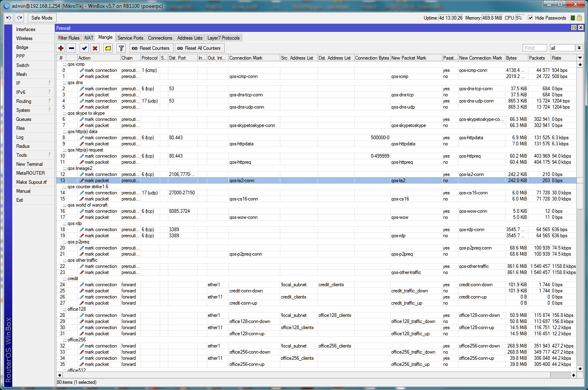Click the scroll-right arrow of the horizontal scrollbar
Viewport: 588px width, 390px height.
574,375
